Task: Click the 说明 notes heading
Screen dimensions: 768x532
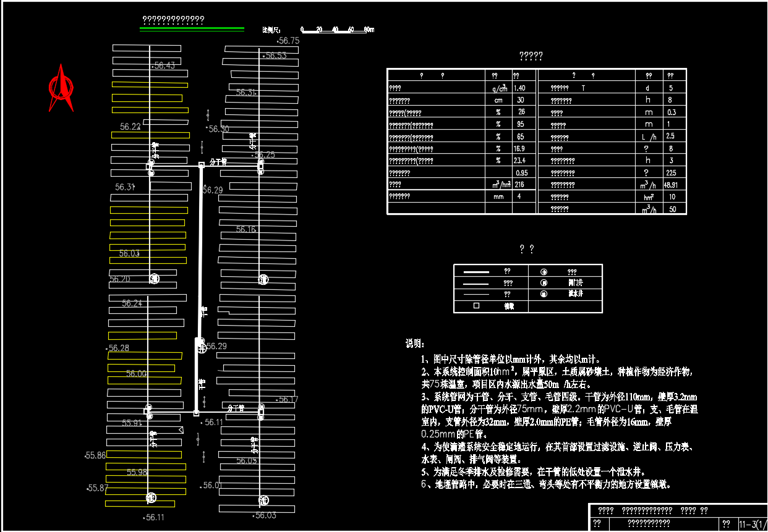Action: [x=414, y=343]
